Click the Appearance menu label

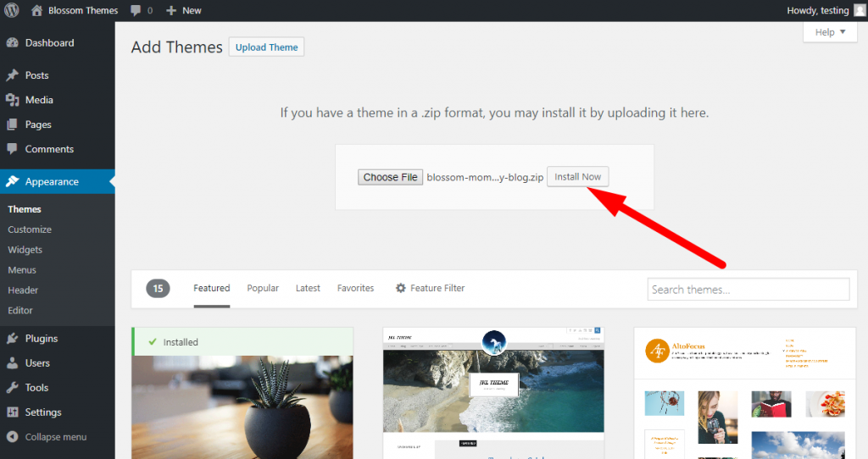[x=52, y=181]
